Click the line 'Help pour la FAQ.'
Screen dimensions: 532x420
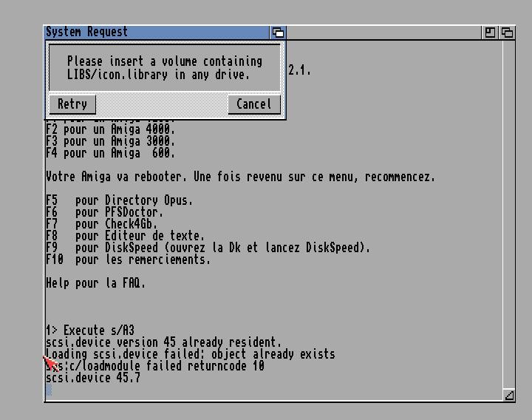tap(95, 283)
